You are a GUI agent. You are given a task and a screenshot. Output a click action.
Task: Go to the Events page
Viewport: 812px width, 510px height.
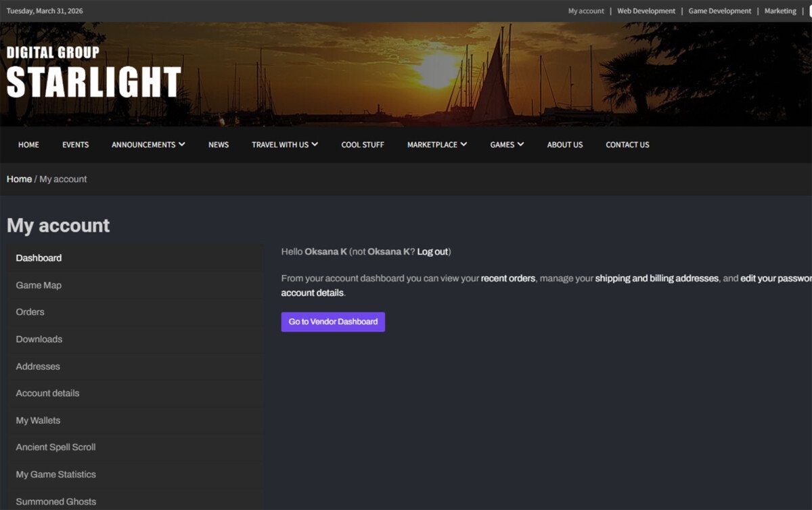click(75, 145)
